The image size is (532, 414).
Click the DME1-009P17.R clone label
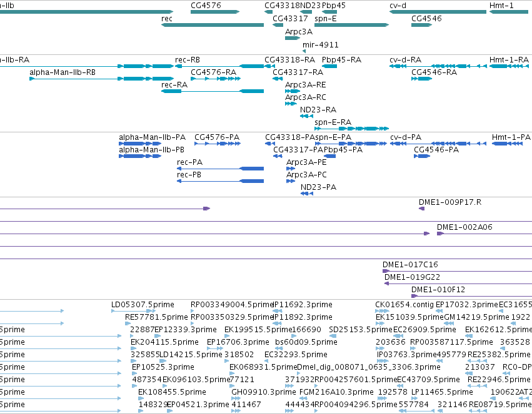coord(450,202)
